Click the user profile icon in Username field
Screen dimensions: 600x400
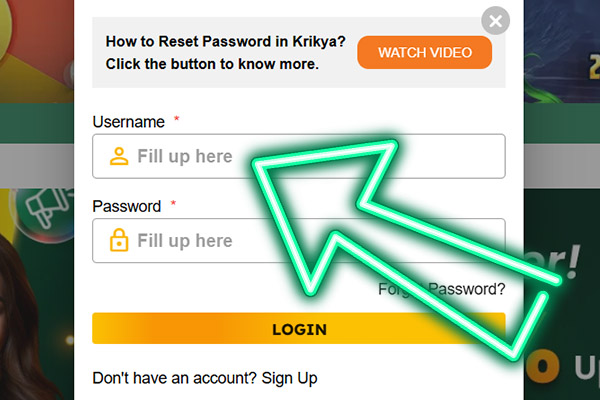pyautogui.click(x=119, y=156)
